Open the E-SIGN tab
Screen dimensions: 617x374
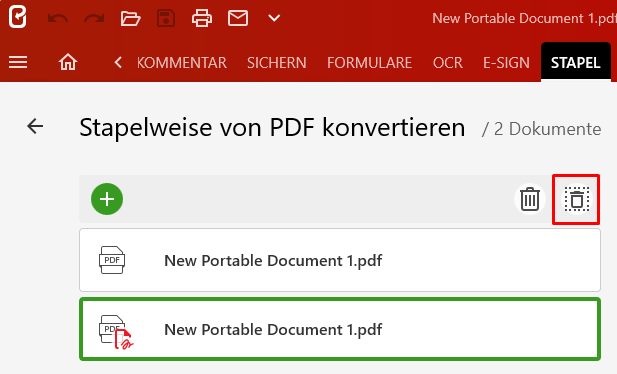click(x=506, y=63)
